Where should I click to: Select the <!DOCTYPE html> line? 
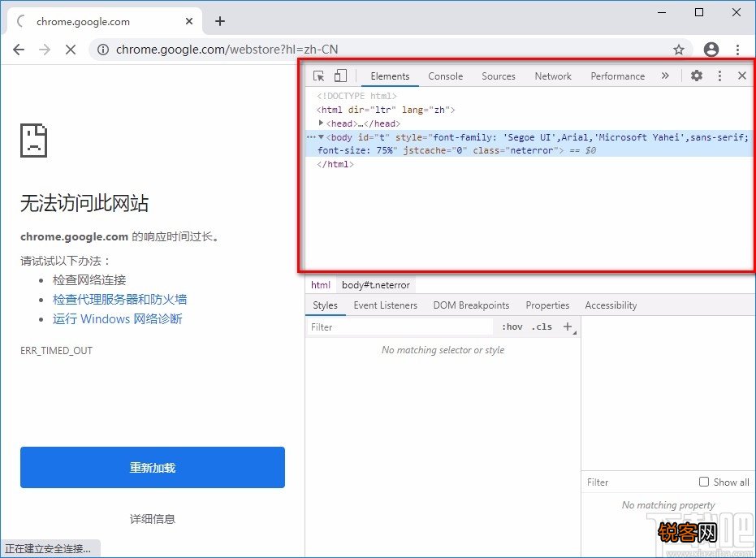click(x=356, y=96)
